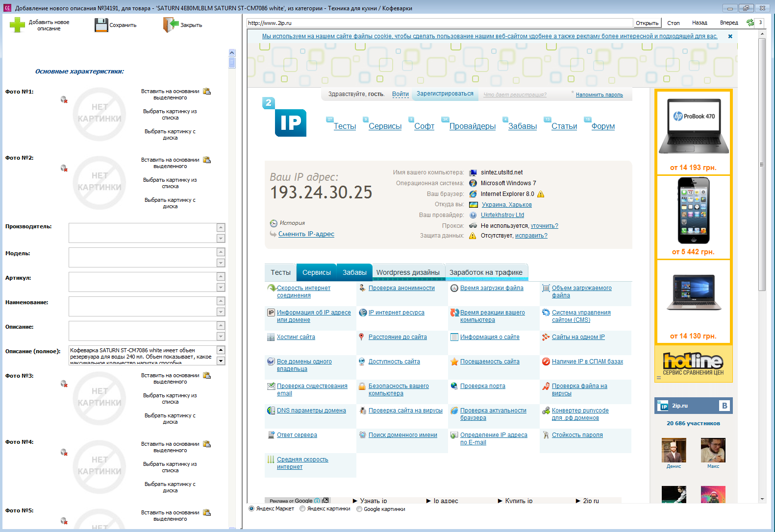
Task: Click the down stepper of Описание field
Action: pos(221,337)
